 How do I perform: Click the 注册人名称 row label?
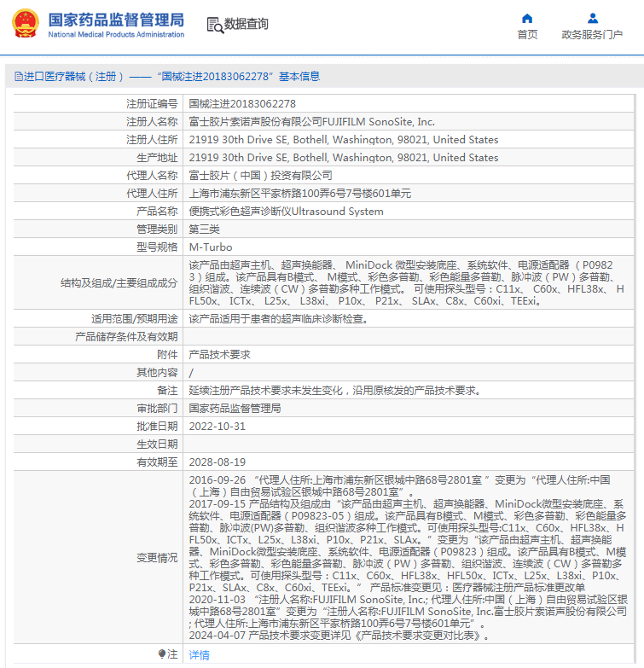click(x=152, y=122)
